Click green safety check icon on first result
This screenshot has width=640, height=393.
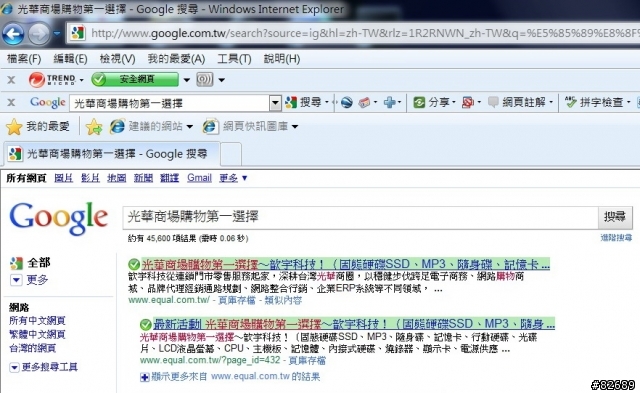[133, 264]
